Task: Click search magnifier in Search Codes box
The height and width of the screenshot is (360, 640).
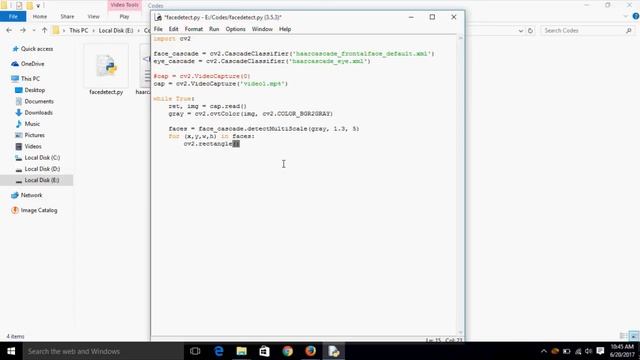Action: 629,31
